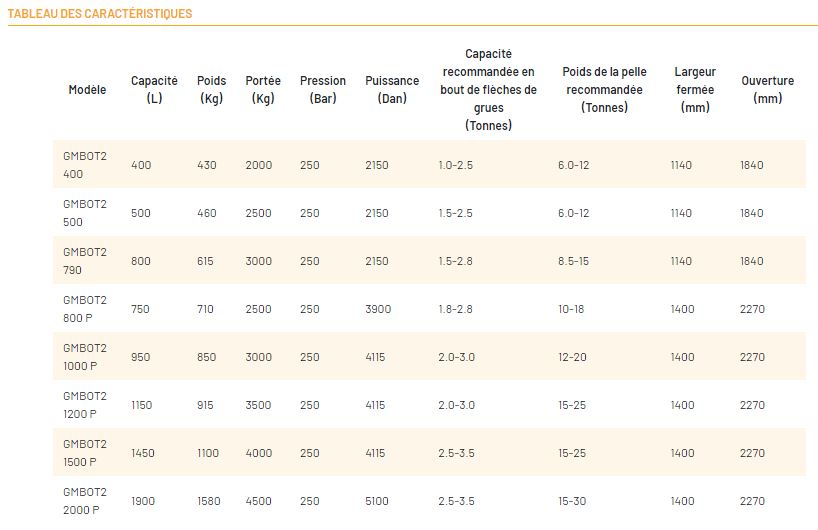Click the Pression (Bar) column header
The image size is (818, 530).
pyautogui.click(x=323, y=90)
